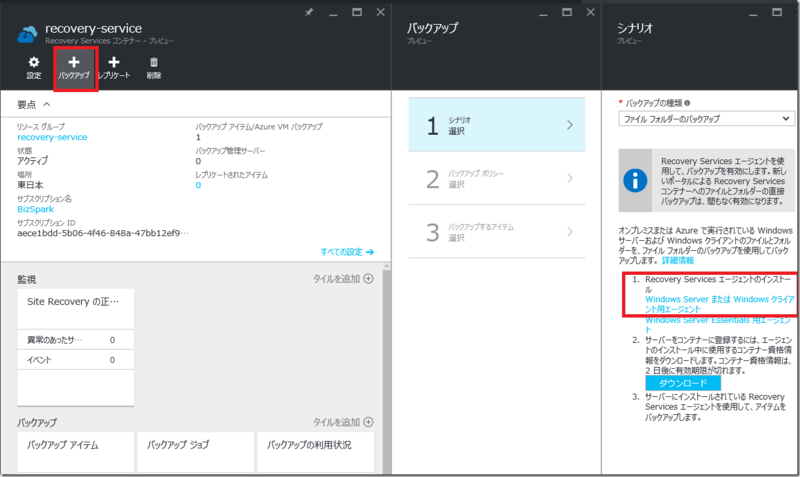Click the recovery-service cloud icon
Screen dimensions: 800x477
(27, 34)
